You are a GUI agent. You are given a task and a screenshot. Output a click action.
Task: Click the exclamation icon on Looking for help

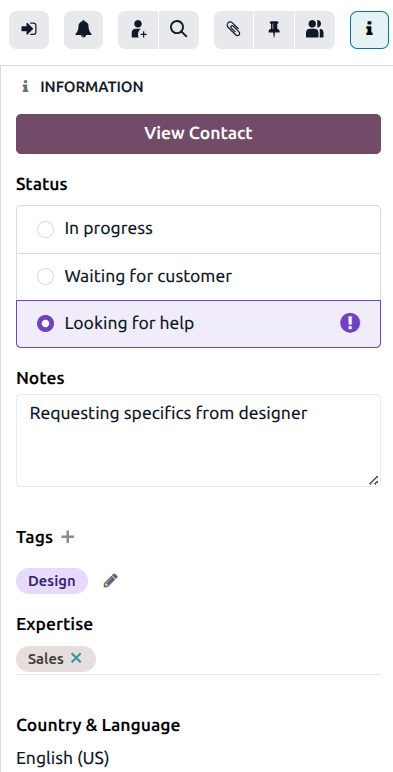click(x=350, y=323)
